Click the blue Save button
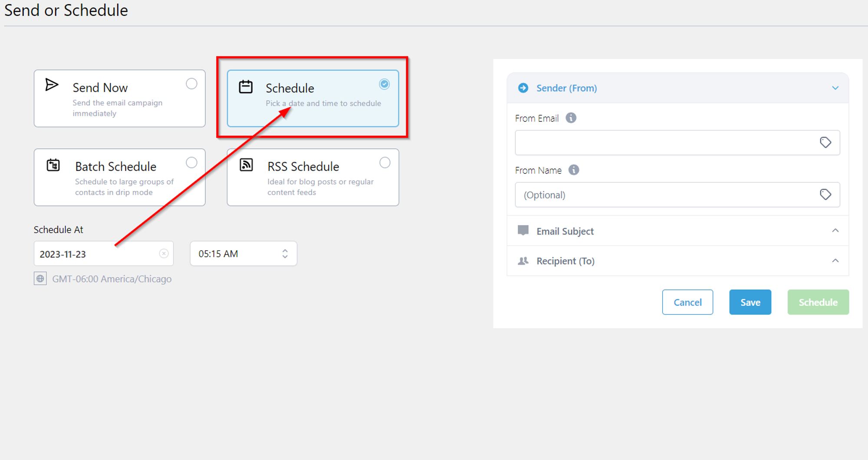This screenshot has width=868, height=460. [x=750, y=302]
